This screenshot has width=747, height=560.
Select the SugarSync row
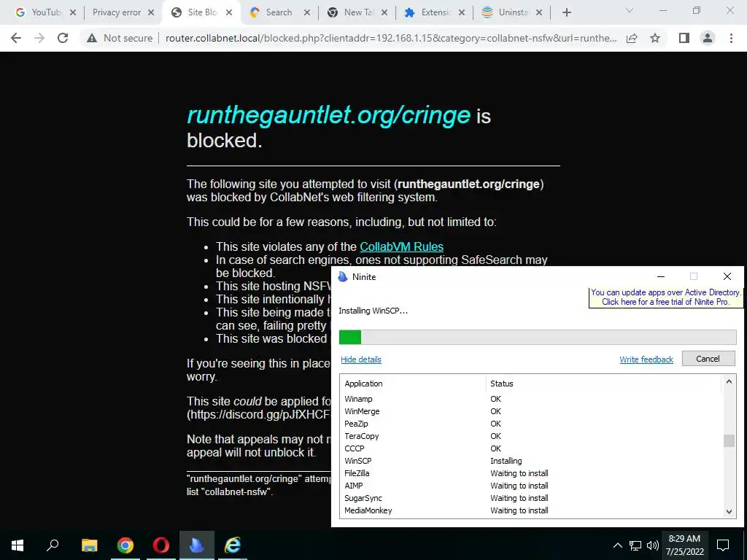click(531, 498)
